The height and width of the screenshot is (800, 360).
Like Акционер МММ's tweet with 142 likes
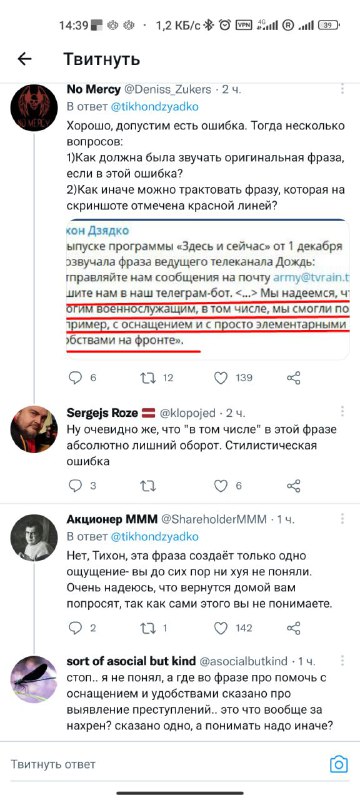220,628
